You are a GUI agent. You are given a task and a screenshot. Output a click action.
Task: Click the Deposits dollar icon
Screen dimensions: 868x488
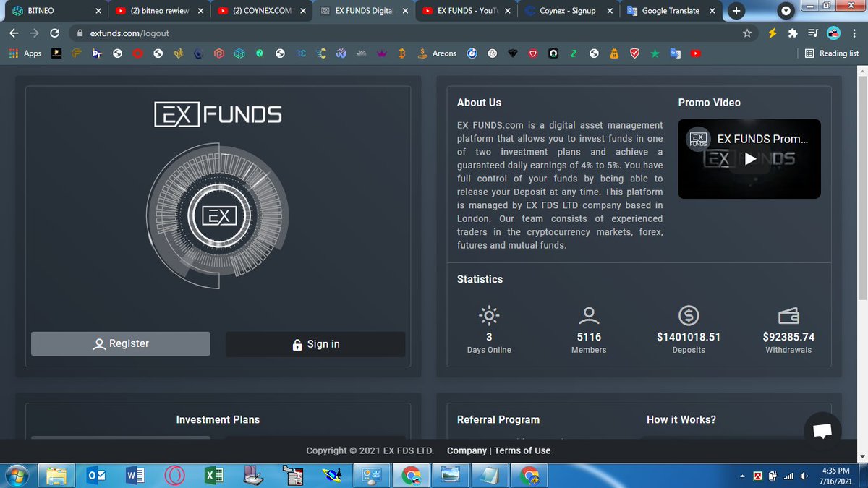tap(688, 315)
